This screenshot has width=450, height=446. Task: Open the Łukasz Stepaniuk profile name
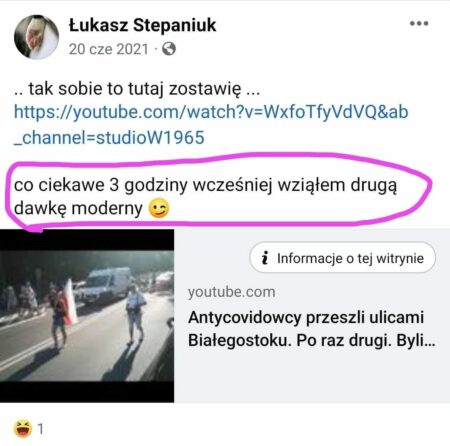[x=142, y=25]
